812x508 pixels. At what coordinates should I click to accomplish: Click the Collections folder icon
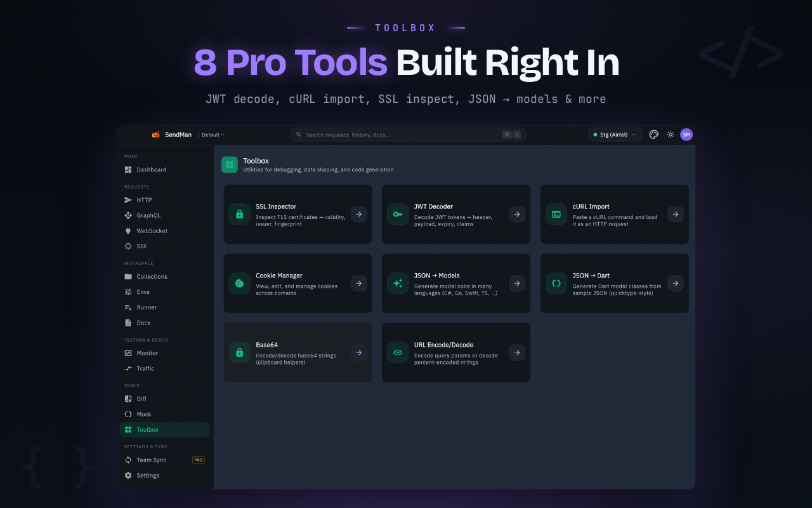[x=128, y=276]
